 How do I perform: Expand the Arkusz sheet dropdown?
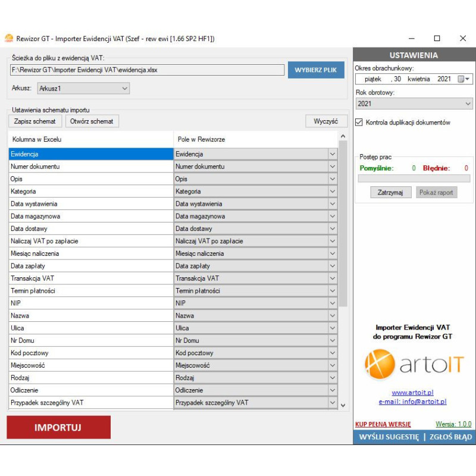(124, 88)
